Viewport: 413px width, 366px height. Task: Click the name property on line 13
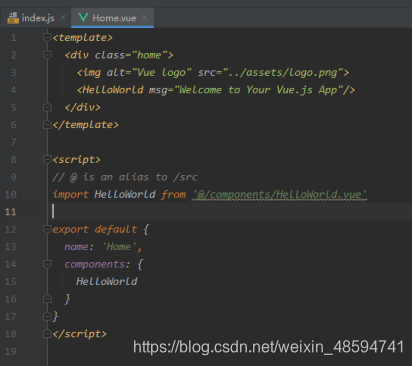click(x=76, y=247)
